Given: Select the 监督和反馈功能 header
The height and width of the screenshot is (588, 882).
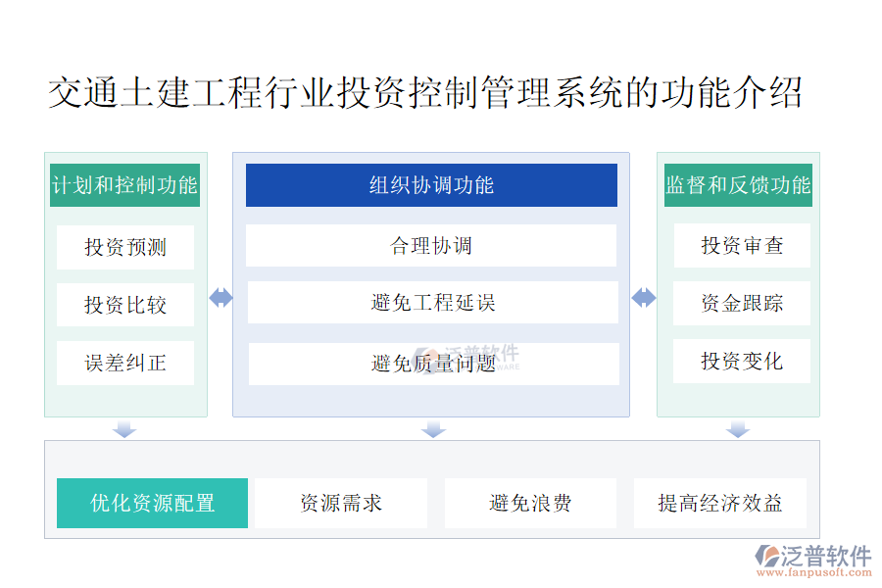Looking at the screenshot, I should click(x=738, y=185).
